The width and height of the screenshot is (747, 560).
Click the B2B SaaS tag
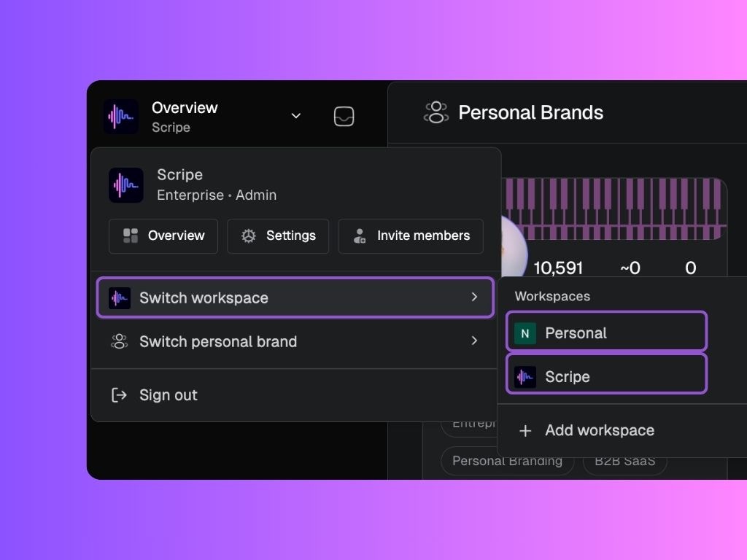(624, 461)
